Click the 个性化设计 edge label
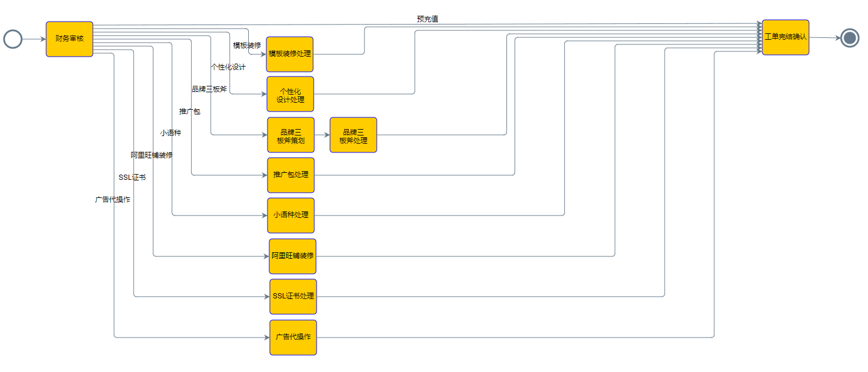868x372 pixels. tap(228, 67)
